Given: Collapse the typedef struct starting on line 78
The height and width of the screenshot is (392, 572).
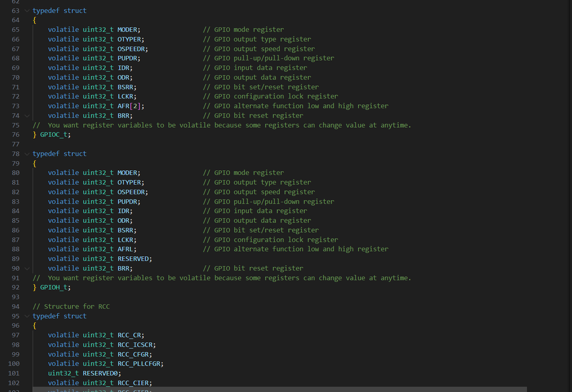Looking at the screenshot, I should [x=27, y=154].
